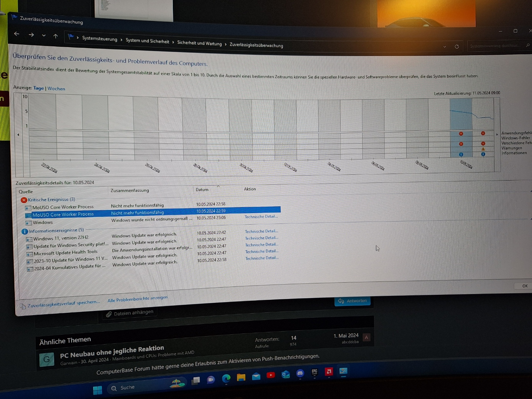Click the miscellaneous failure icon in the last chart column
This screenshot has height=399, width=532.
(x=483, y=144)
